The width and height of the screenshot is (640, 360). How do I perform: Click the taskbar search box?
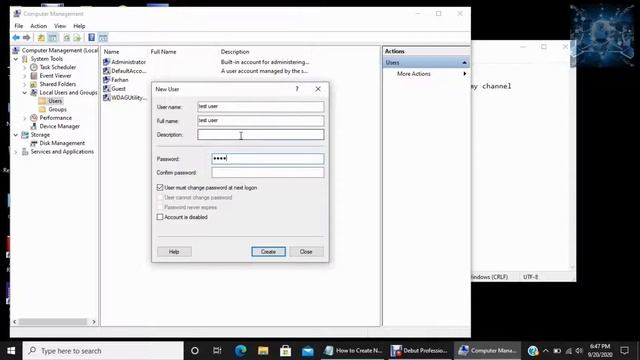pos(103,351)
